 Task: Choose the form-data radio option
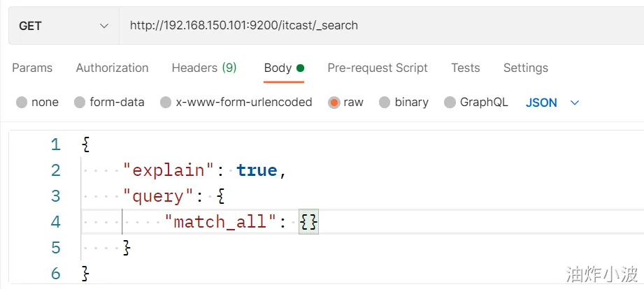coord(80,103)
